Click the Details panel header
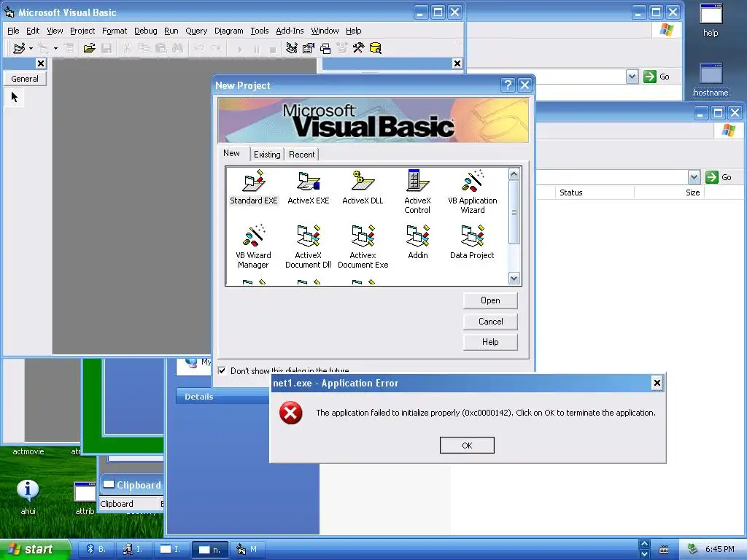 point(222,396)
